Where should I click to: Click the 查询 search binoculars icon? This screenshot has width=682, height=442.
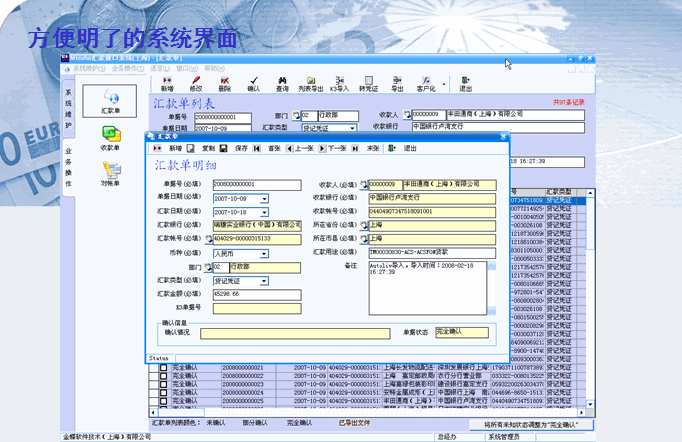pos(282,80)
